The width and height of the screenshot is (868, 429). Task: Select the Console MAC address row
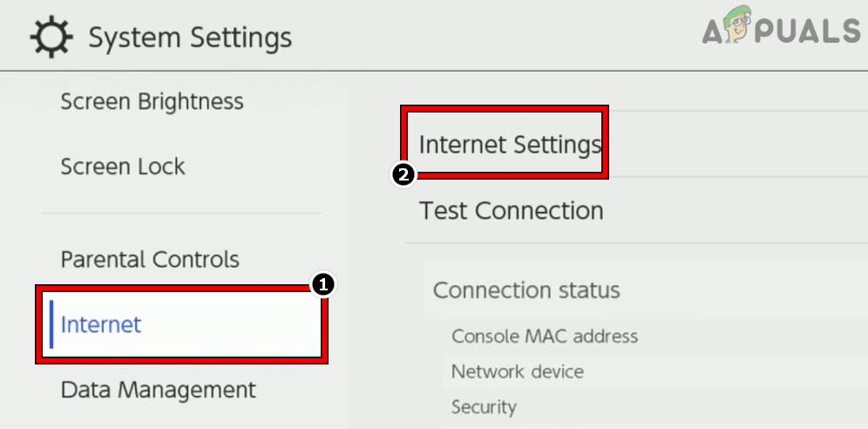point(545,336)
